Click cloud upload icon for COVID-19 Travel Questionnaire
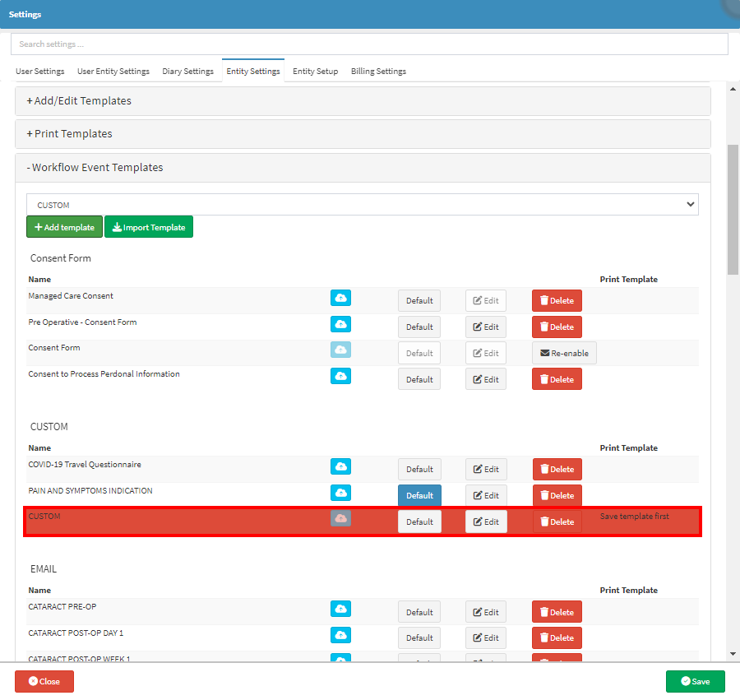740x700 pixels. tap(340, 467)
